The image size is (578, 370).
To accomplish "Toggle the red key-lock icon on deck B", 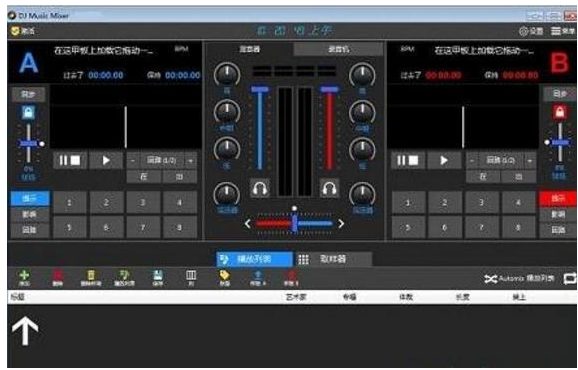I will tap(560, 112).
